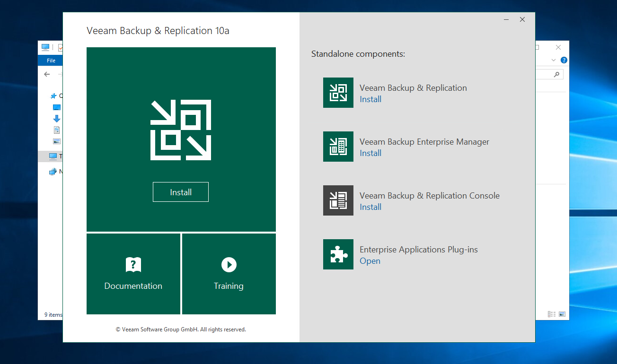Install standalone Veeam Backup & Replication

click(370, 99)
